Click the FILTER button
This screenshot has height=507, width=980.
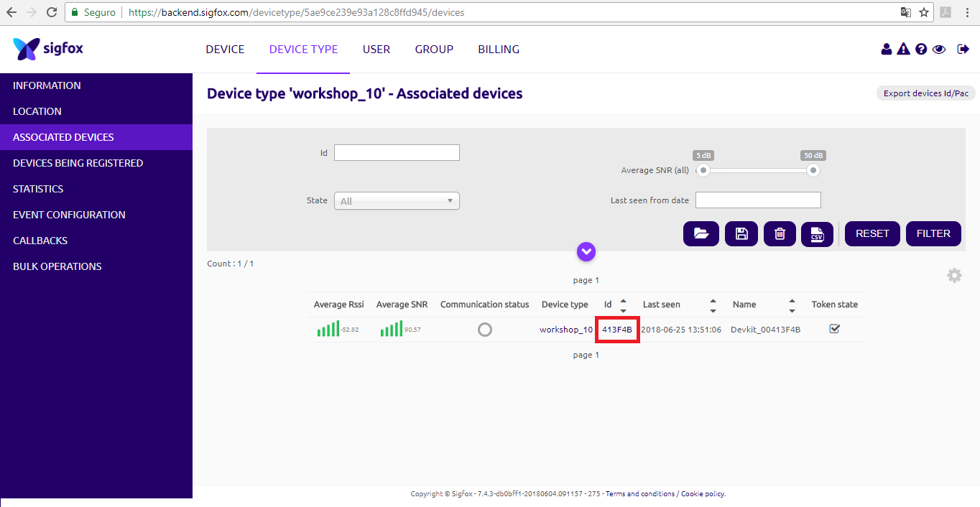point(933,233)
